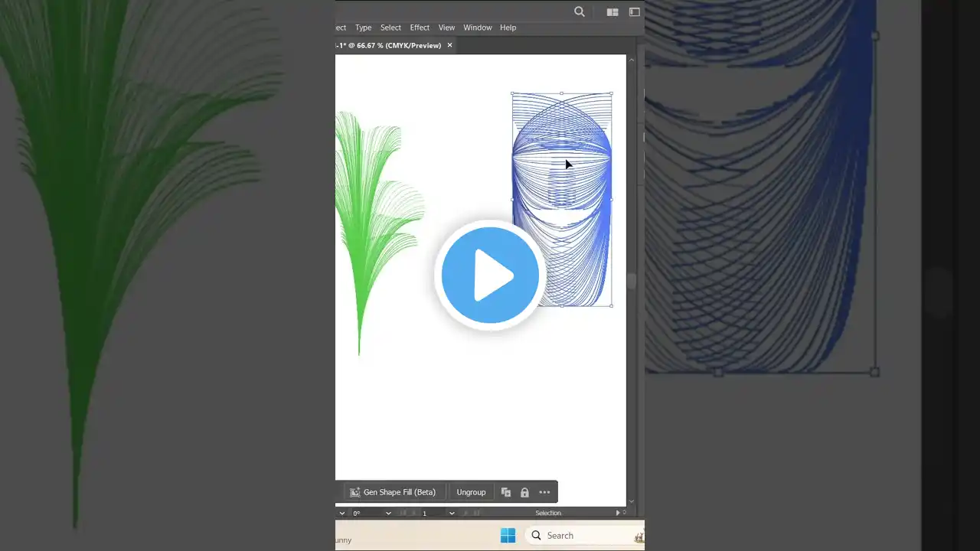The image size is (980, 551).
Task: Click the scroll down arrow of vertical scrollbar
Action: tap(631, 500)
